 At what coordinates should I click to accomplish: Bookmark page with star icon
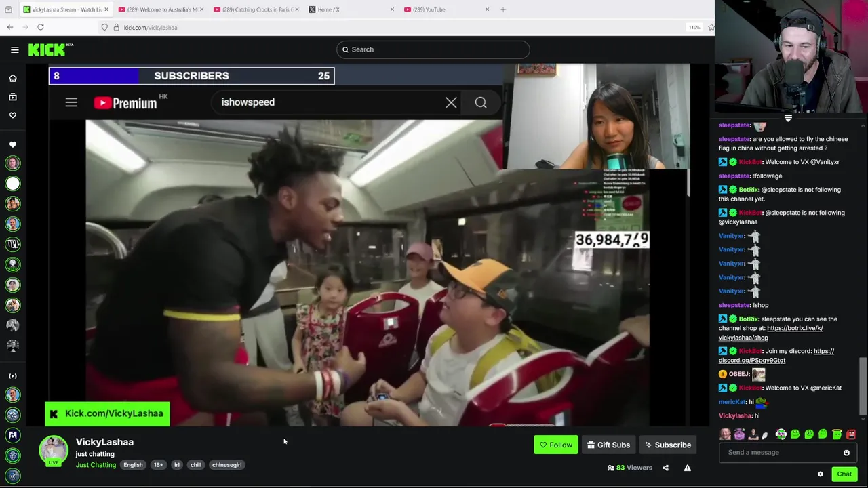click(x=711, y=27)
